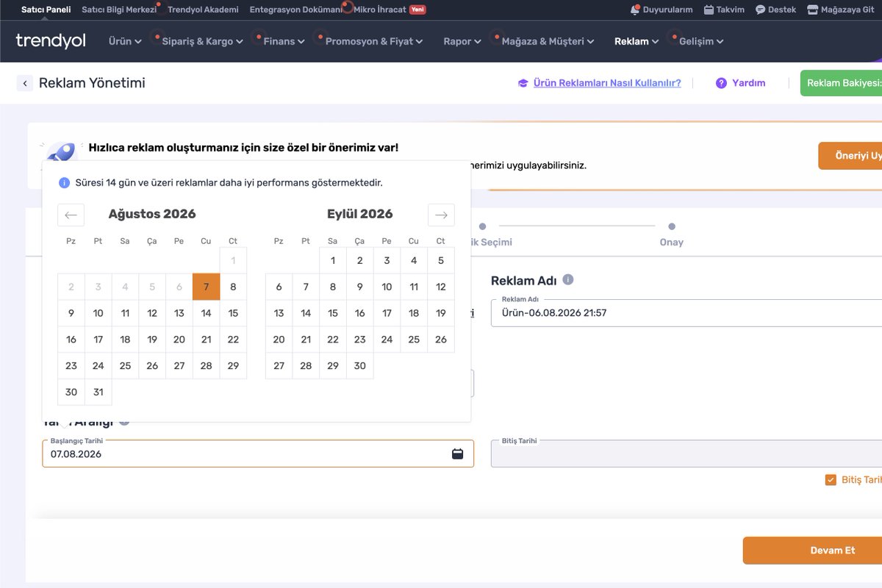Click the info icon beside Reklam Adı
The image size is (882, 588).
tap(568, 280)
